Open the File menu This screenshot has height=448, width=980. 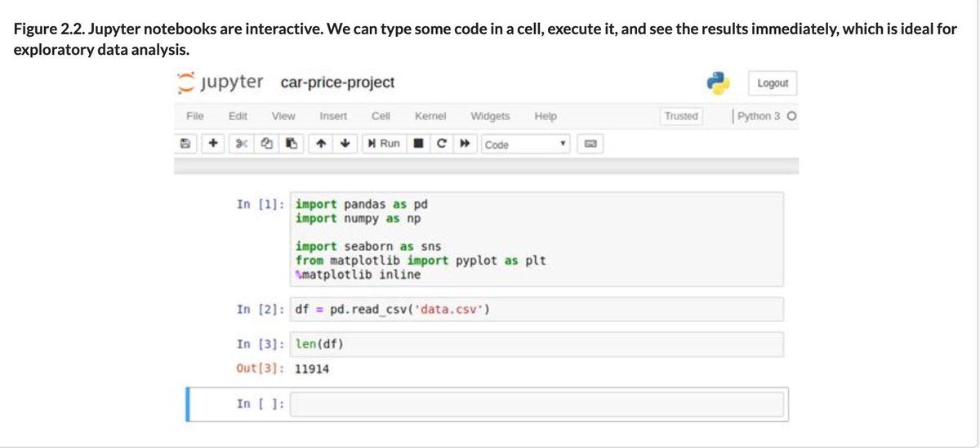coord(195,116)
